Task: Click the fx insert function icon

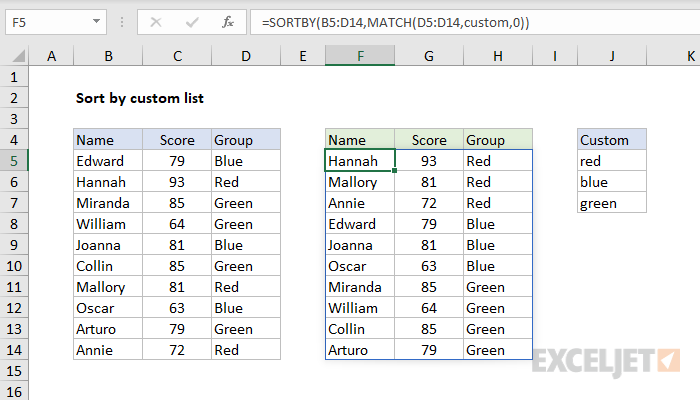Action: (x=228, y=21)
